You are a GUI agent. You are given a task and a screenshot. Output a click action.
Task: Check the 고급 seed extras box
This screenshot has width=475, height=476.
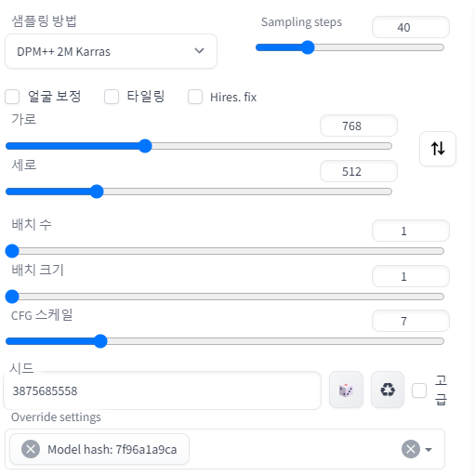419,390
